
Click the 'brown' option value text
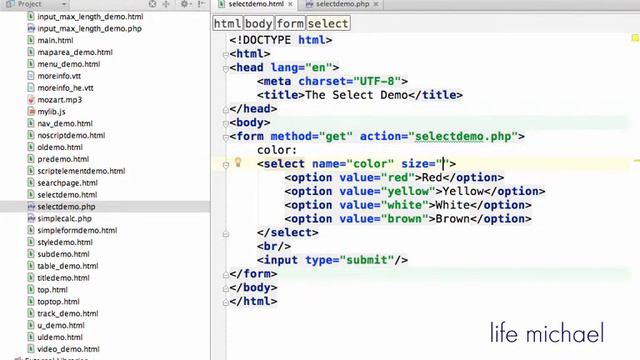(x=404, y=219)
